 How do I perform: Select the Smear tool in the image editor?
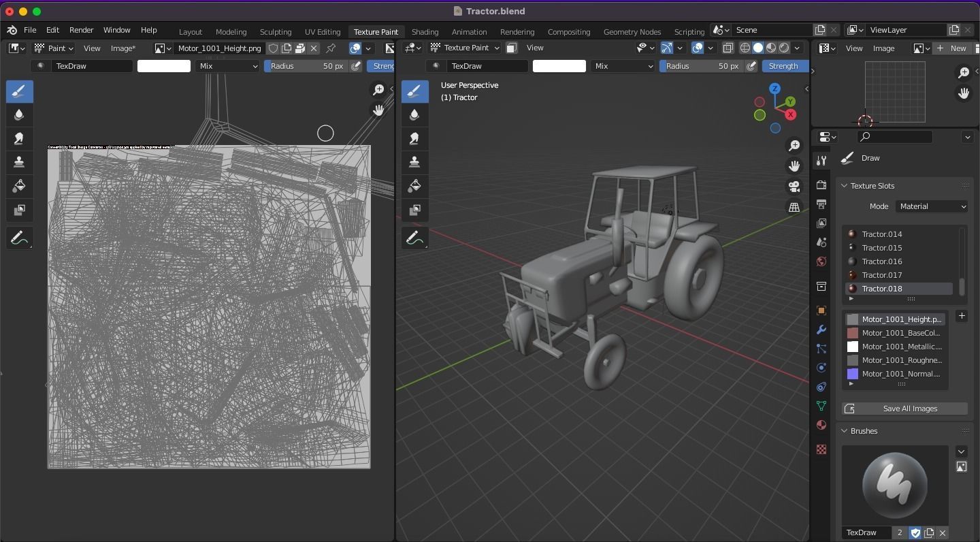click(19, 139)
